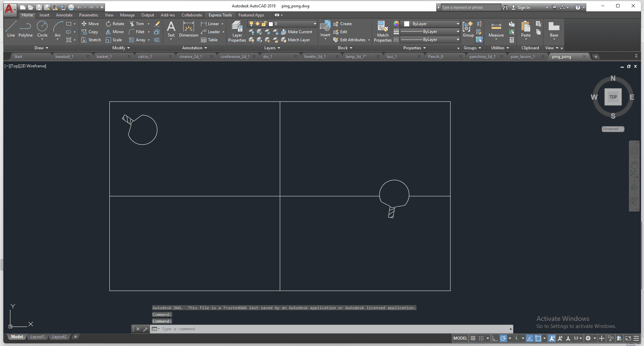
Task: Click the Sign In button
Action: tap(523, 7)
